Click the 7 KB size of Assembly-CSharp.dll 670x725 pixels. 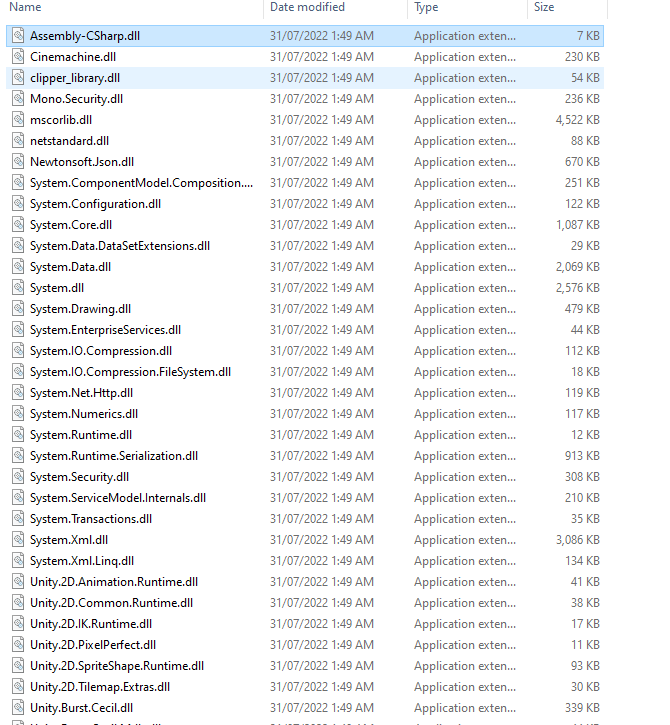(x=588, y=36)
